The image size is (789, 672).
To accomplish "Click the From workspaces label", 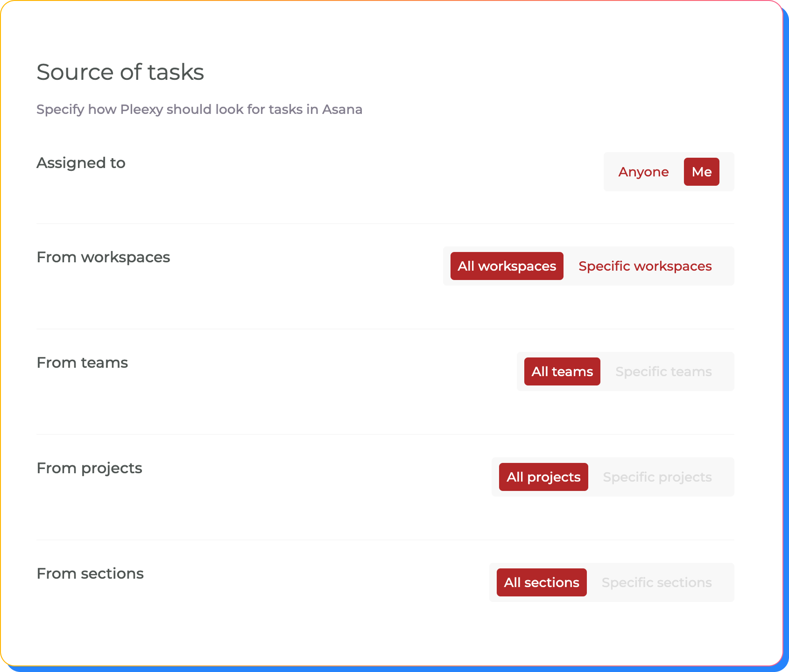I will coord(103,257).
